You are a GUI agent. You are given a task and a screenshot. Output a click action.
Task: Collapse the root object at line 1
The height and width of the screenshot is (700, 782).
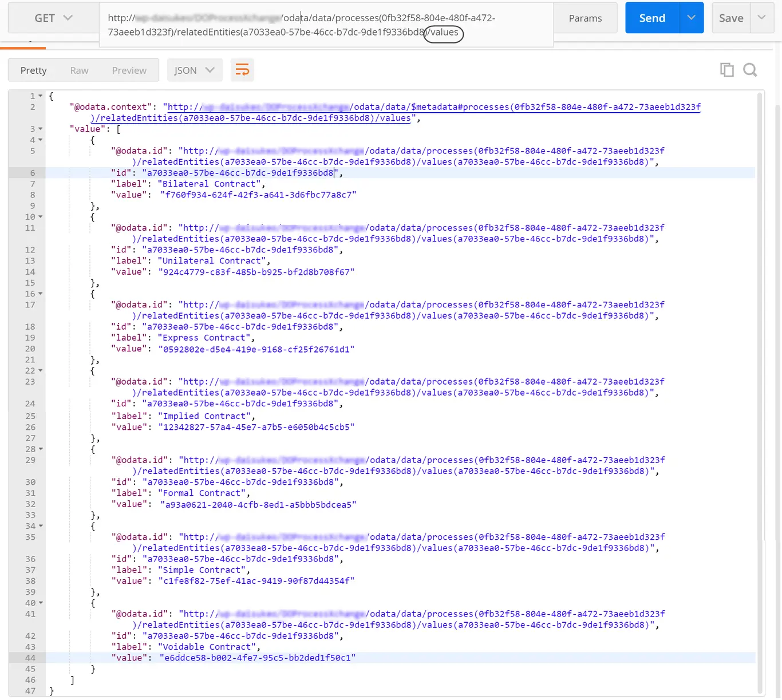(41, 96)
